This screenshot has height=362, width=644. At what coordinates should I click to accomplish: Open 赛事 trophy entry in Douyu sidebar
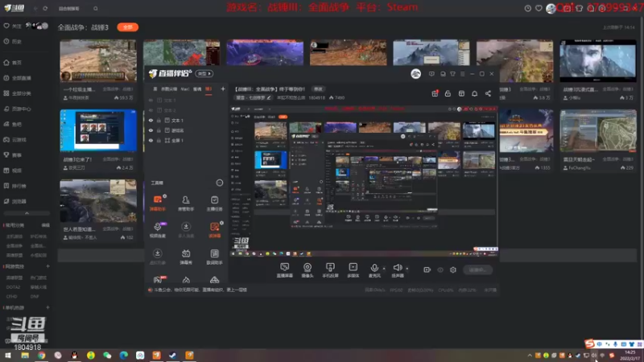click(13, 154)
